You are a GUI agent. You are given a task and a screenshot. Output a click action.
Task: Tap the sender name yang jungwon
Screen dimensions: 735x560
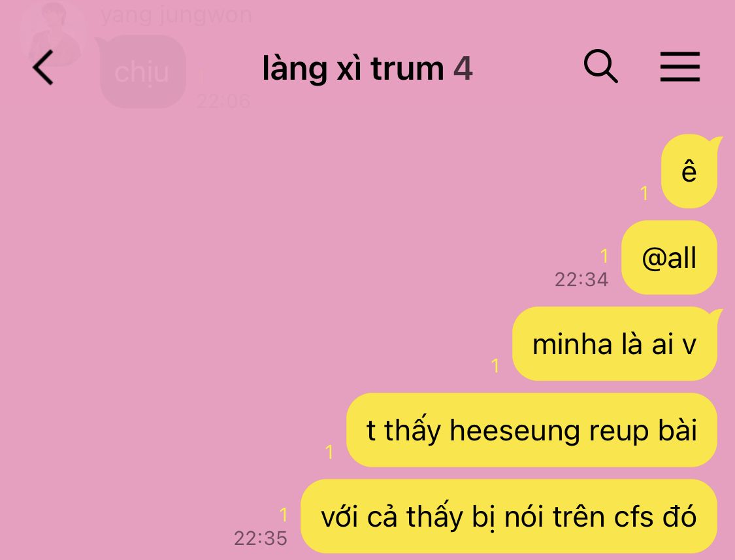click(176, 15)
